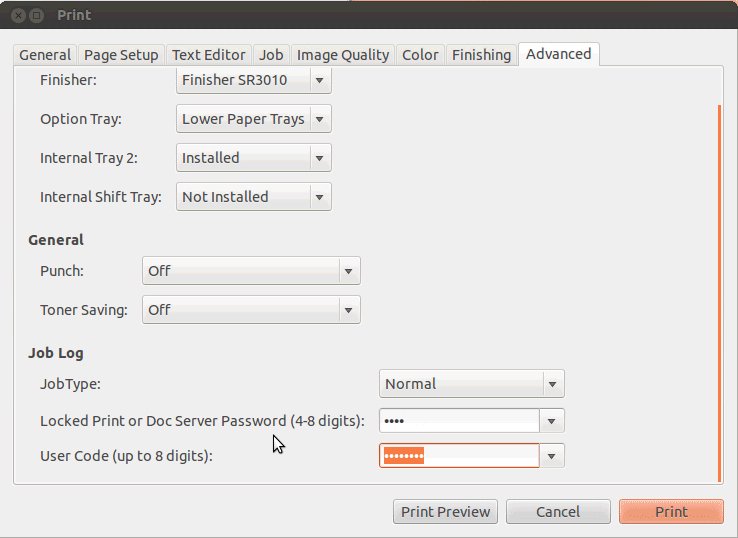Open the Color tab

point(420,55)
